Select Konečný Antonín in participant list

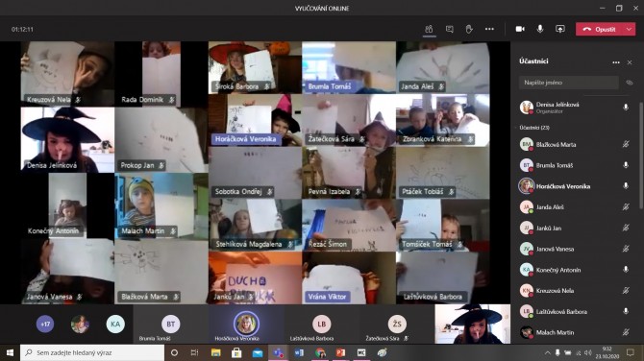[x=574, y=270]
